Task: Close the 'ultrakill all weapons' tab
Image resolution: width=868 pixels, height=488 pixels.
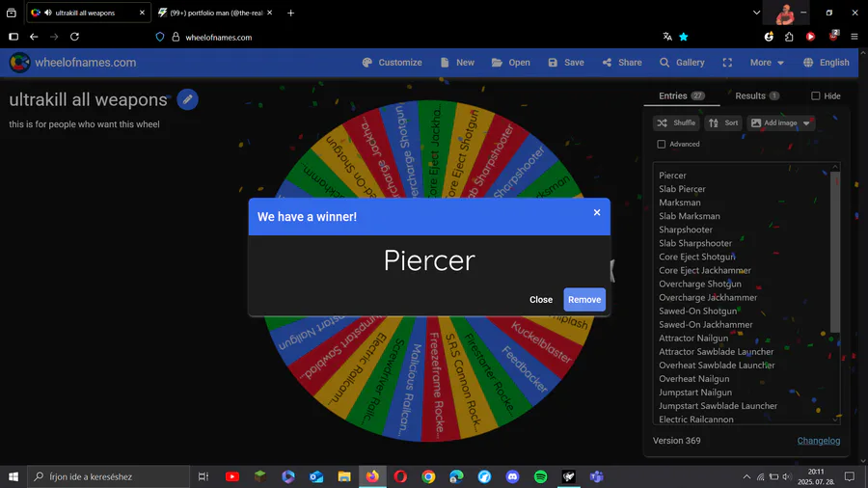Action: tap(142, 13)
